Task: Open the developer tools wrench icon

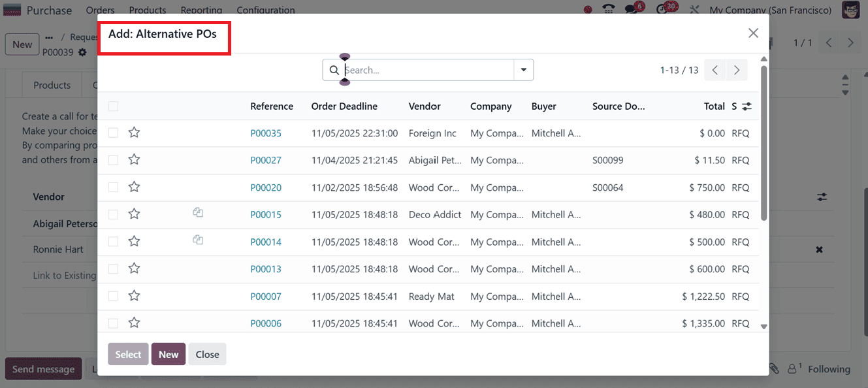Action: pos(694,10)
